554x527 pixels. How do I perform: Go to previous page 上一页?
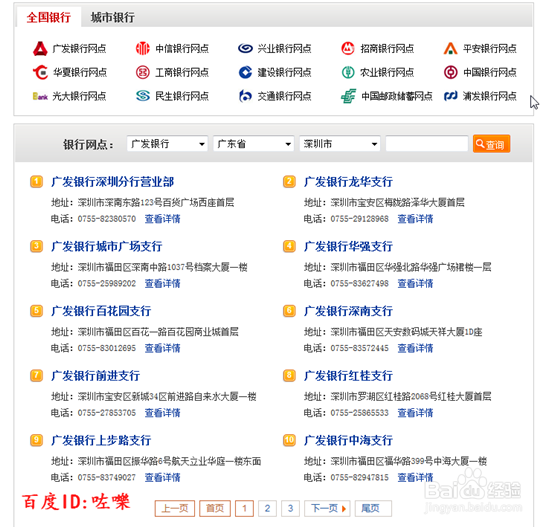coord(175,509)
